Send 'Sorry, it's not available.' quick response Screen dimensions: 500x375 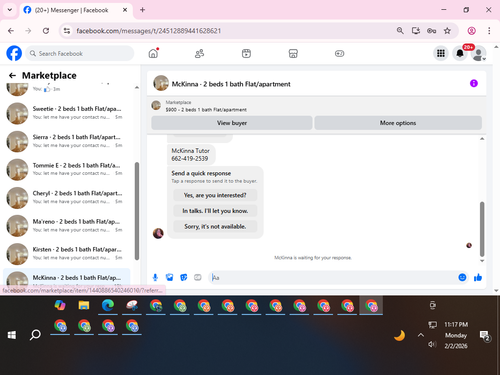pos(215,226)
